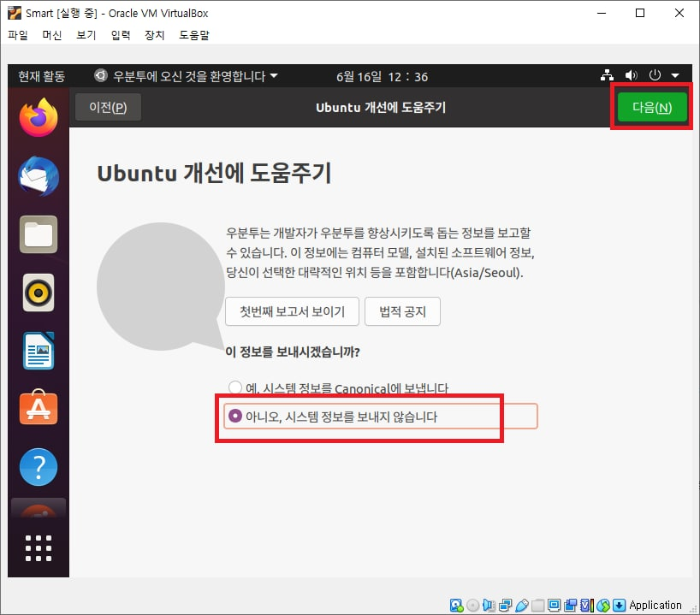Click the VirtualBox CPU execution indicator
The height and width of the screenshot is (615, 700).
coord(586,606)
